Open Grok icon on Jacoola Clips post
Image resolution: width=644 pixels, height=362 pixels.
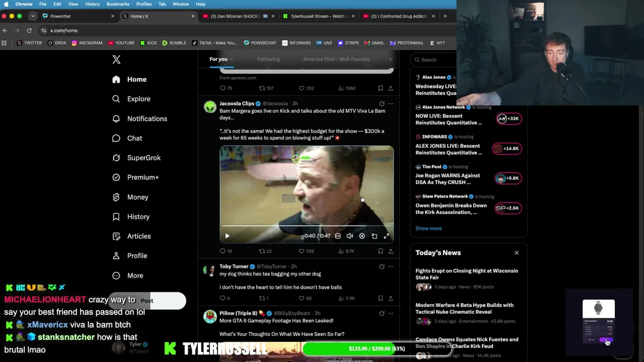point(381,104)
